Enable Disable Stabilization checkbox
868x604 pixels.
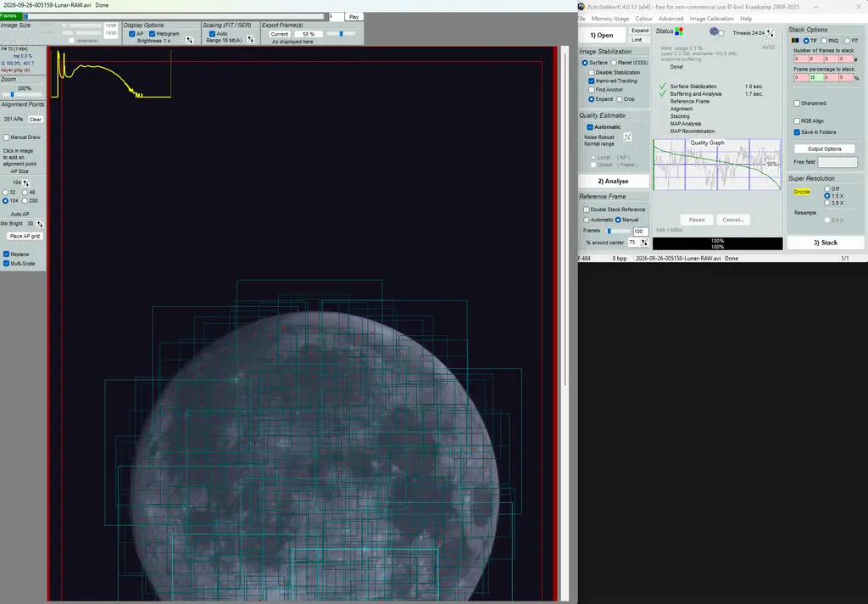pos(591,73)
